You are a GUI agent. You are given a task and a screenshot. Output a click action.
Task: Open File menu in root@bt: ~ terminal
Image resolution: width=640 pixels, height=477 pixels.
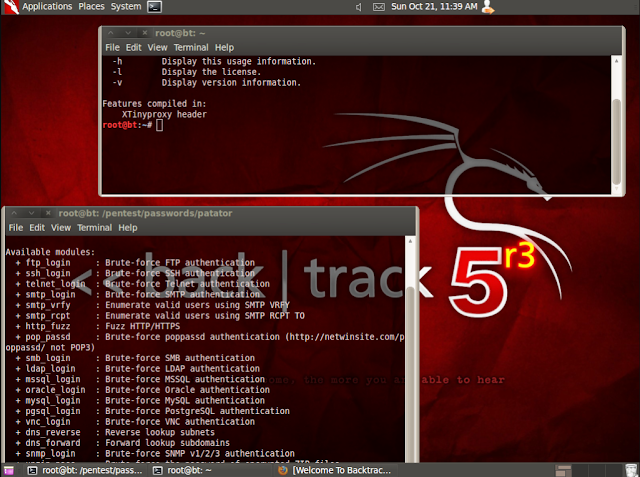click(112, 48)
